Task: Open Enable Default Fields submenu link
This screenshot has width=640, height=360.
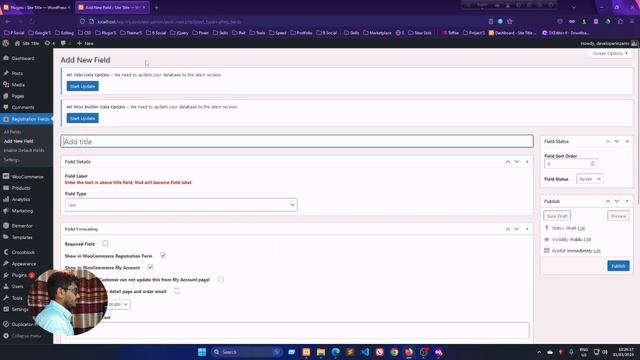Action: pyautogui.click(x=24, y=150)
